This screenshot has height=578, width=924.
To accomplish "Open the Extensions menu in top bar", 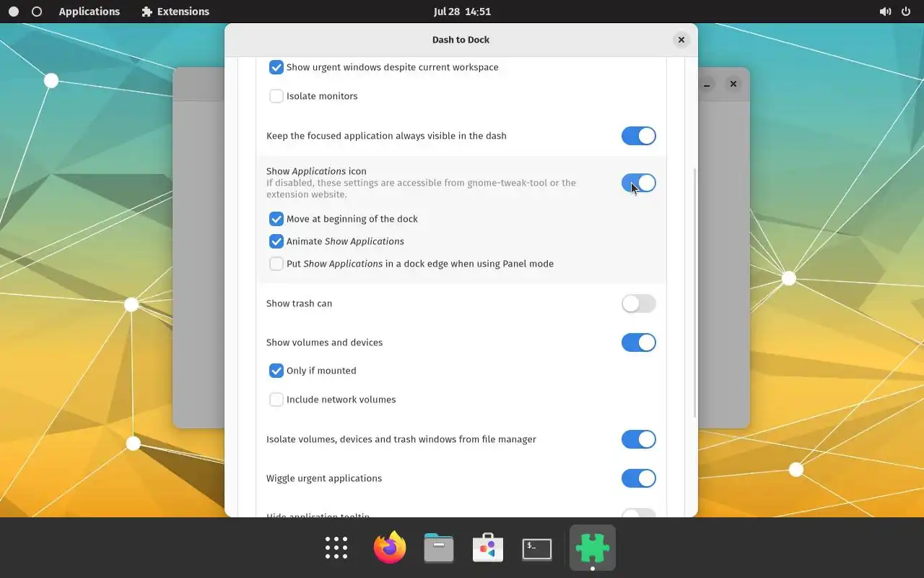I will [x=175, y=12].
